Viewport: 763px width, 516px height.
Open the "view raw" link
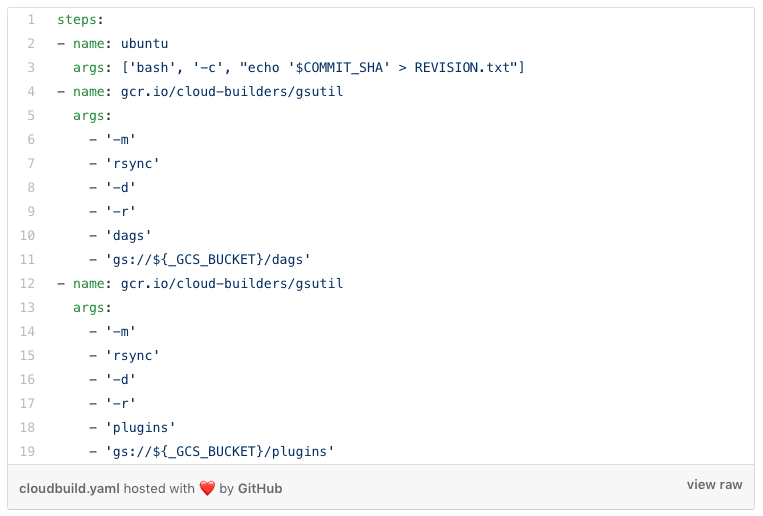coord(714,485)
